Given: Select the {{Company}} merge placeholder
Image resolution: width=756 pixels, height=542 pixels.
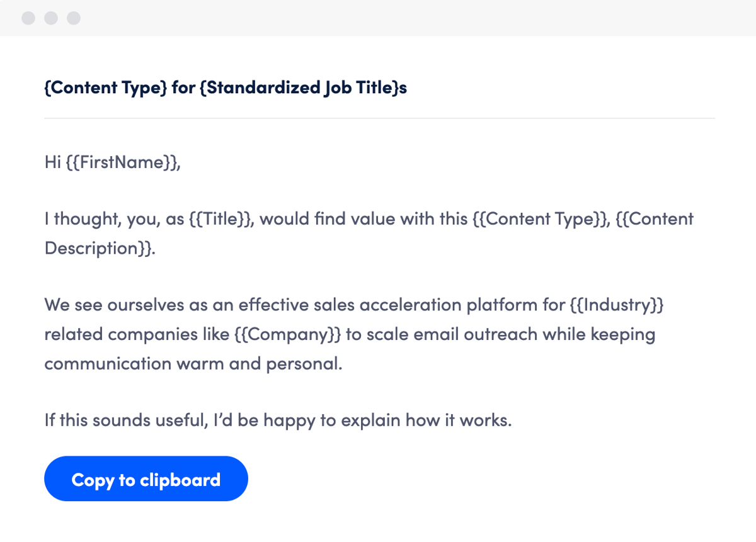Looking at the screenshot, I should pos(287,334).
